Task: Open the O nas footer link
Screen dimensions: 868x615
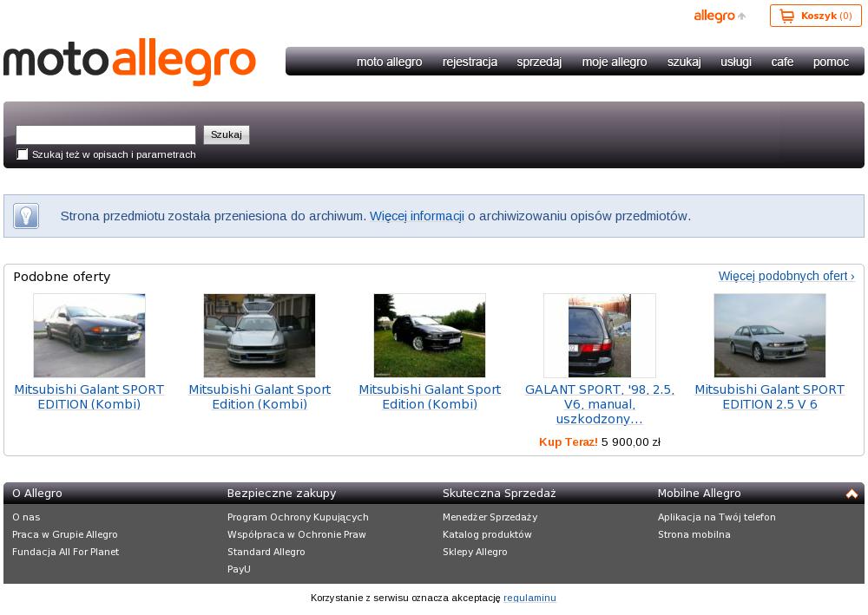Action: pyautogui.click(x=26, y=517)
